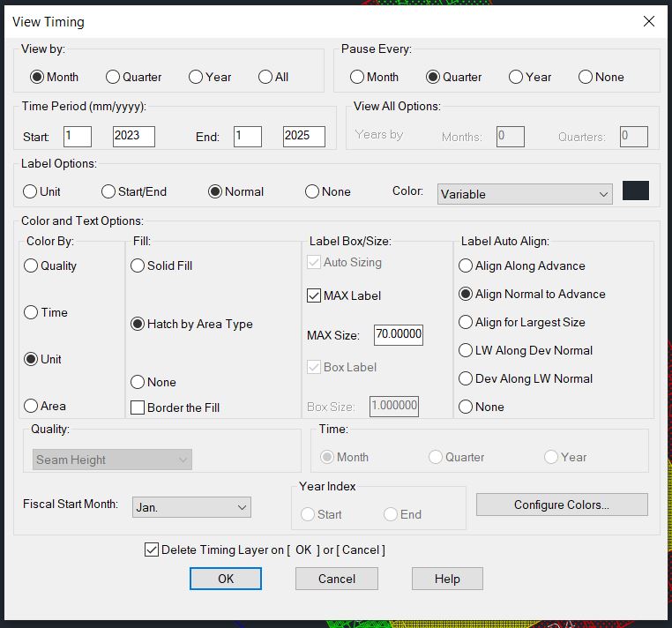Open the Color Variable dropdown
This screenshot has height=628, width=672.
click(525, 194)
